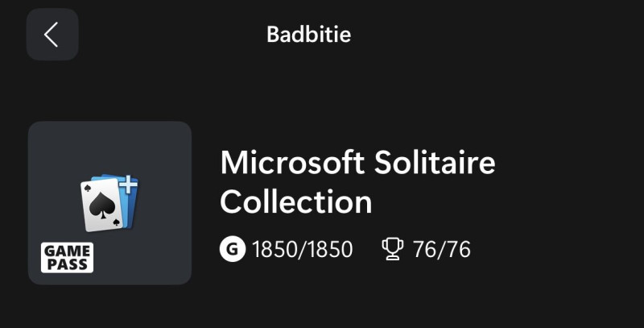The width and height of the screenshot is (644, 328).
Task: Click the achievements trophy icon
Action: (x=392, y=249)
